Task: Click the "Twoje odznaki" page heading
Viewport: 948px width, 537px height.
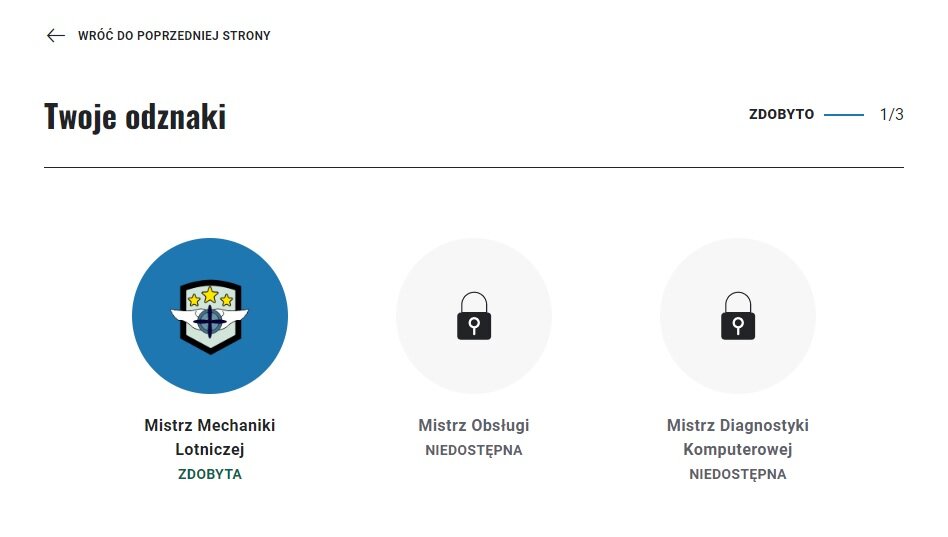Action: tap(135, 117)
